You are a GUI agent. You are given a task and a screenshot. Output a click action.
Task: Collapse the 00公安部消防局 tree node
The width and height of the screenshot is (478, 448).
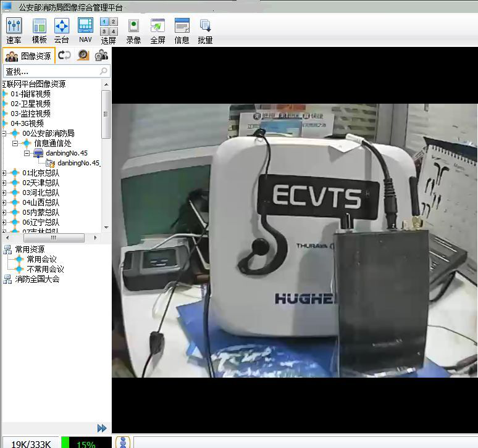4,133
